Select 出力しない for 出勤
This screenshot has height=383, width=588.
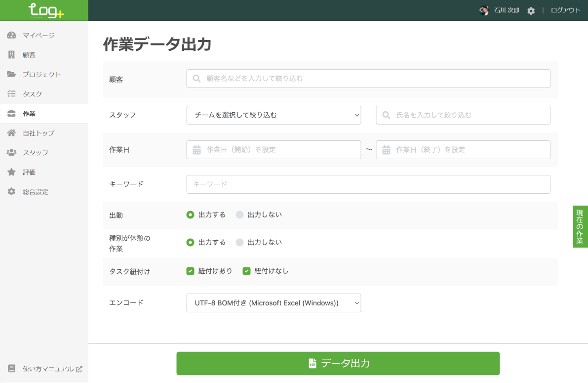(x=240, y=214)
